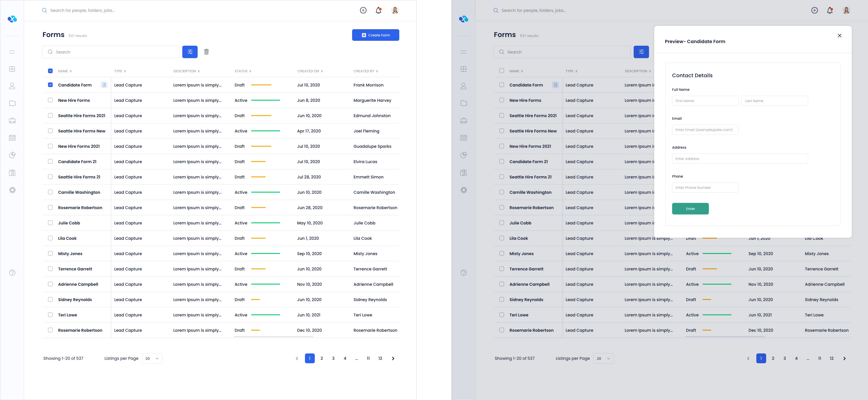Click the blue Create Form button

coord(375,35)
